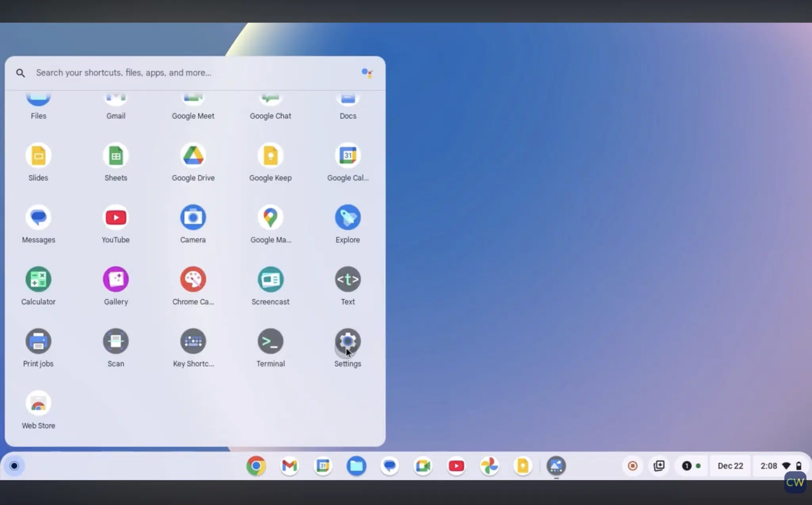Open Messages from the shelf
Screen dimensions: 812x505
coord(390,466)
